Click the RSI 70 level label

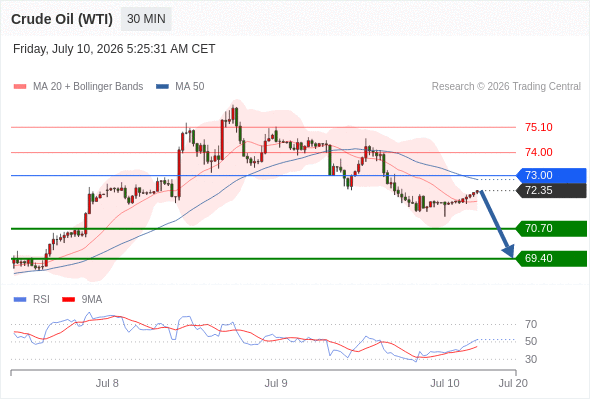(531, 324)
